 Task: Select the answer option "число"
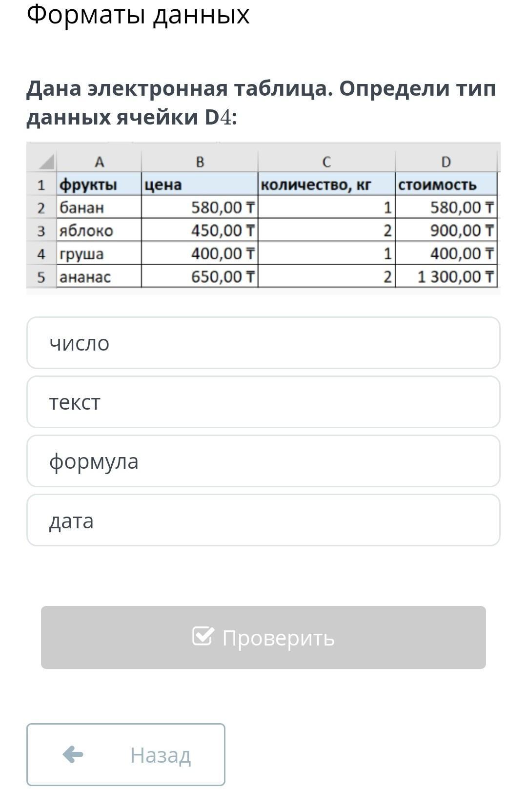[x=263, y=343]
